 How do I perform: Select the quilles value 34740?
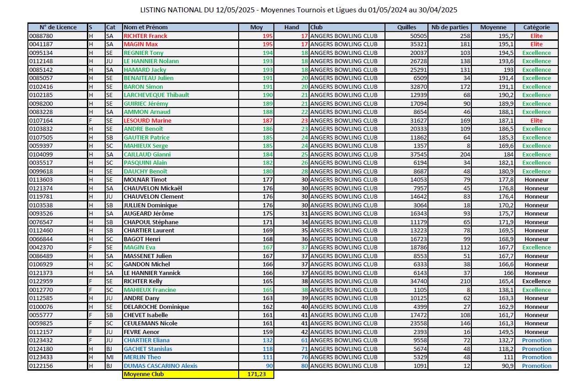tap(406, 281)
